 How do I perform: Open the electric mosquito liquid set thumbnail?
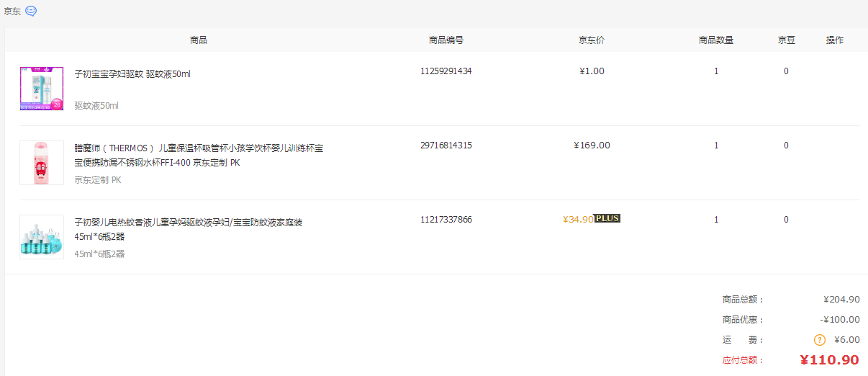point(42,237)
